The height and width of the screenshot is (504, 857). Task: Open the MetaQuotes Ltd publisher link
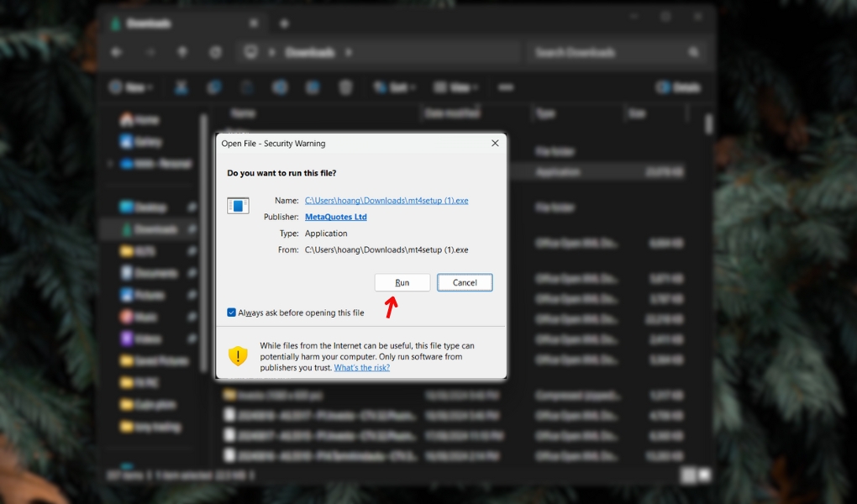coord(335,217)
